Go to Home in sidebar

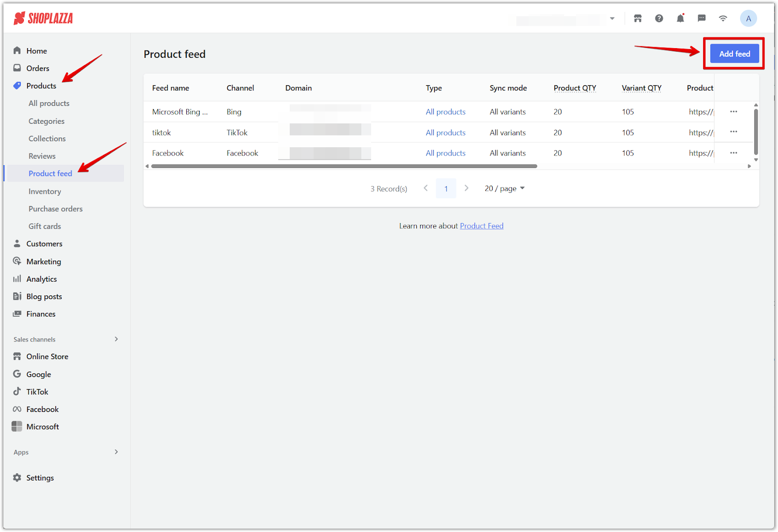[x=36, y=51]
